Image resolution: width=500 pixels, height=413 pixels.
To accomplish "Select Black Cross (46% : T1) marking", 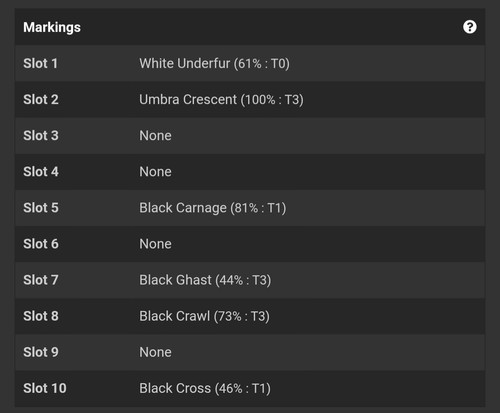I will (x=205, y=388).
